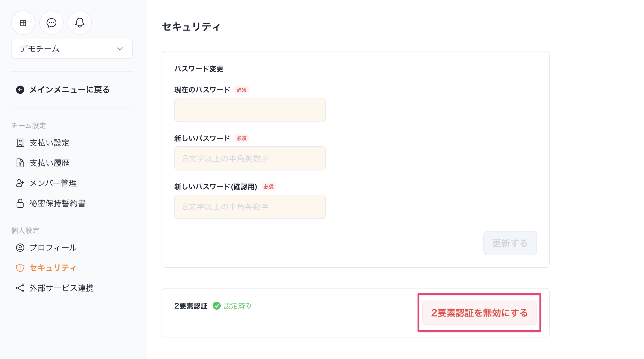Click the chevron arrow in team selector

coord(120,49)
